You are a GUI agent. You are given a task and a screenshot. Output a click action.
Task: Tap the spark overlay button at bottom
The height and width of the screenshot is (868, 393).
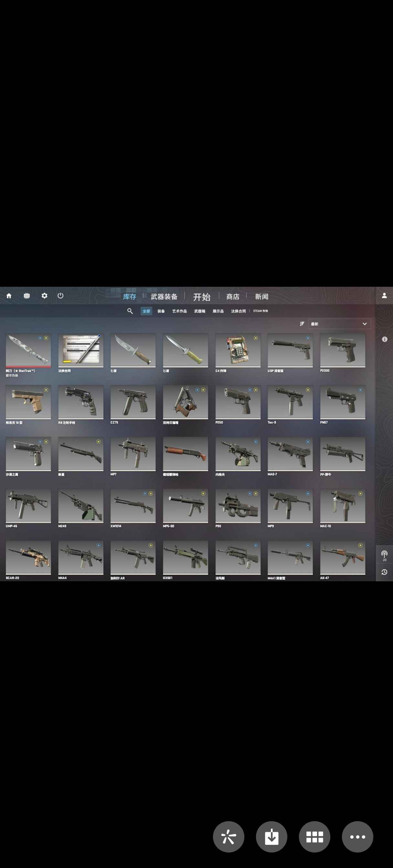click(228, 837)
